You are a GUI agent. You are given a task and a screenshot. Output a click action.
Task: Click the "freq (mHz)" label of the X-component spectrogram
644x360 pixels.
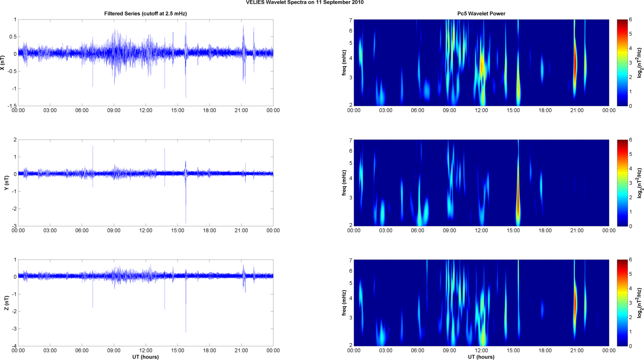[x=344, y=63]
